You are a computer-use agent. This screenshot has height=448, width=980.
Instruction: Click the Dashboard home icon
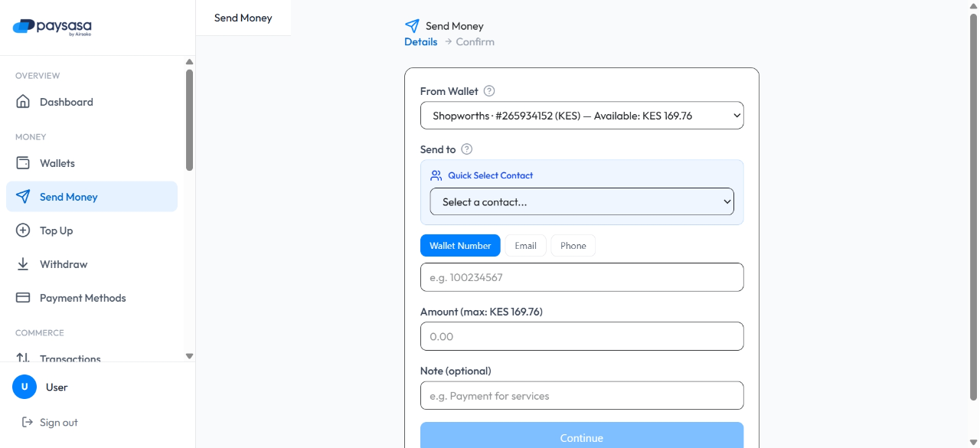point(23,102)
